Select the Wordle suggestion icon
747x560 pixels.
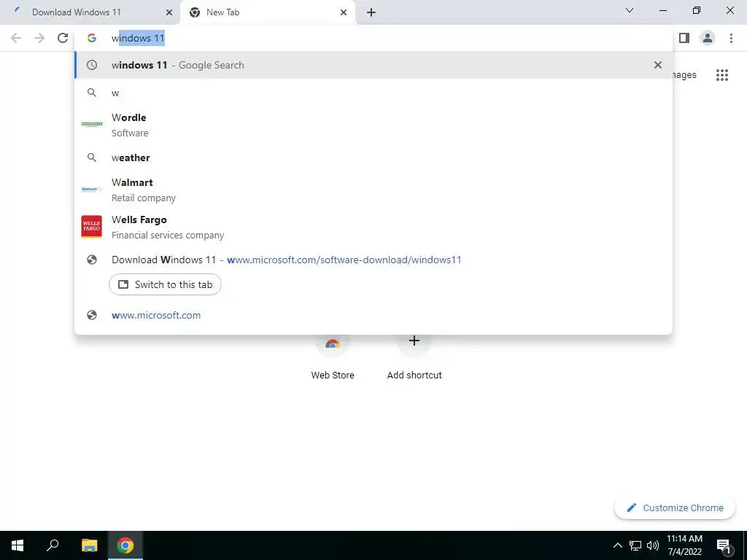pos(92,124)
